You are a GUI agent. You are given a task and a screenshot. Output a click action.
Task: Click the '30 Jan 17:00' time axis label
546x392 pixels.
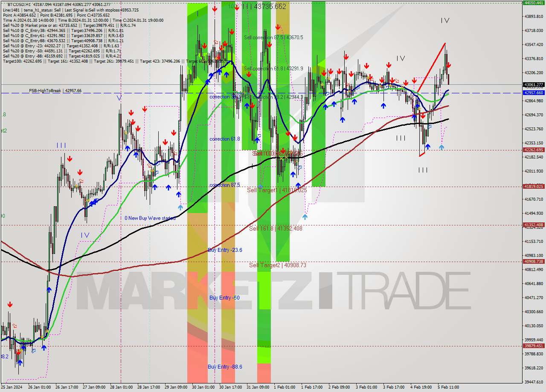(x=231, y=387)
